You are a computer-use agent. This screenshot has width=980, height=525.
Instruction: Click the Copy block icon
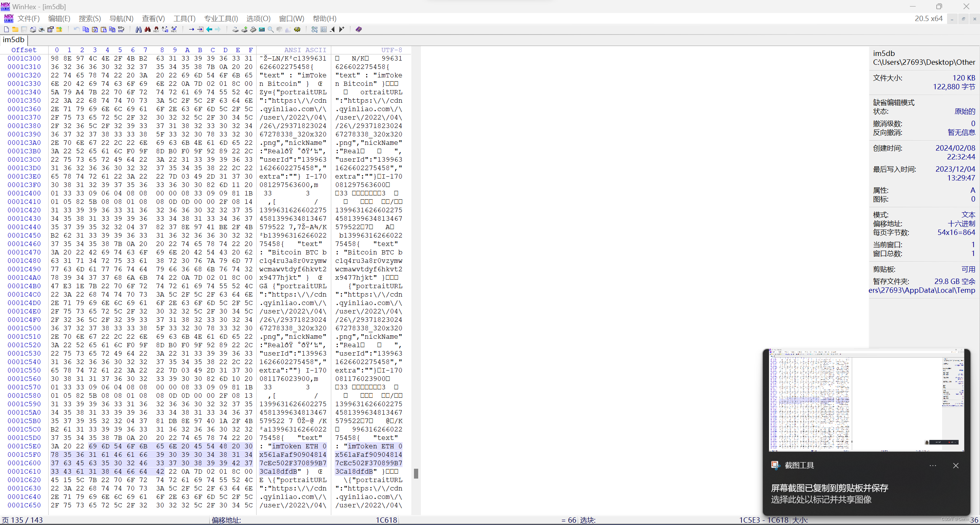click(86, 30)
